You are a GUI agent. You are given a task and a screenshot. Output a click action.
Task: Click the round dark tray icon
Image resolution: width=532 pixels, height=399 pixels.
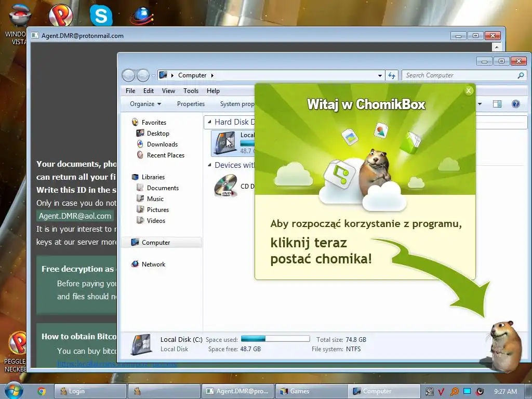click(x=480, y=392)
